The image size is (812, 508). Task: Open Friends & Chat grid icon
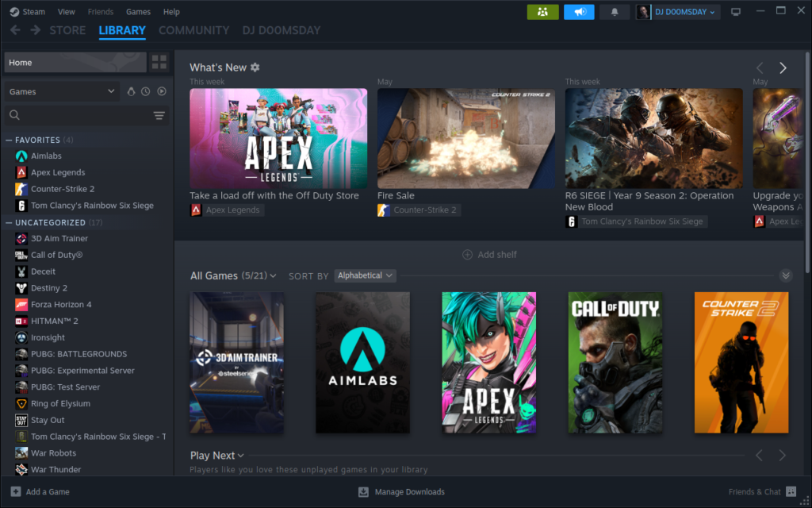(x=791, y=491)
